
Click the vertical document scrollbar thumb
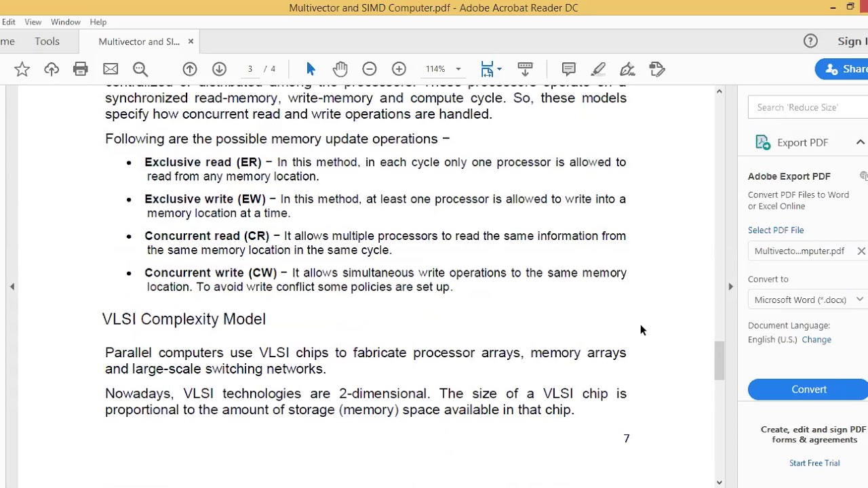click(719, 361)
